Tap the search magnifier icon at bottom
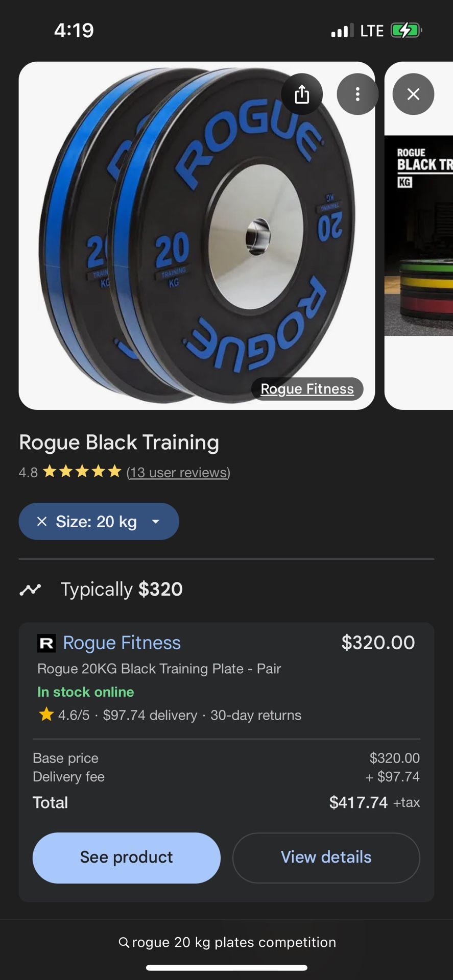The width and height of the screenshot is (453, 980). (x=124, y=942)
